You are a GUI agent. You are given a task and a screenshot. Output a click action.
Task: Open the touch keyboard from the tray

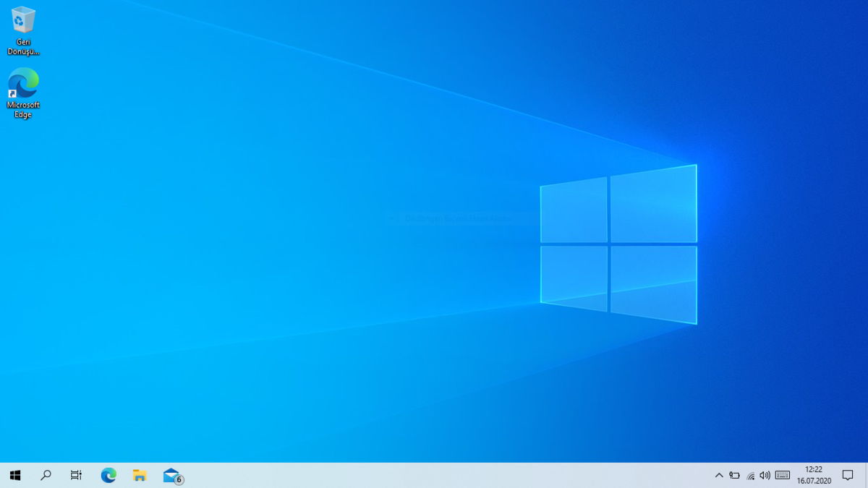point(782,475)
